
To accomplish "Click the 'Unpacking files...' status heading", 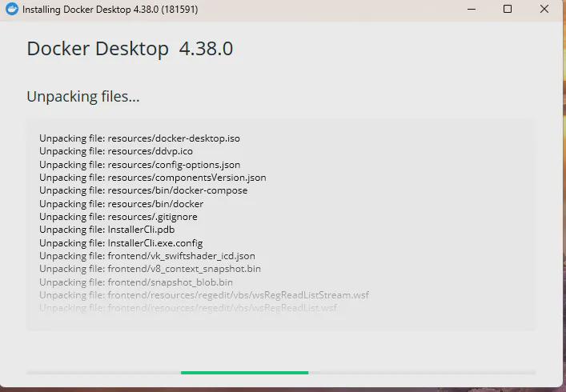I will [83, 97].
